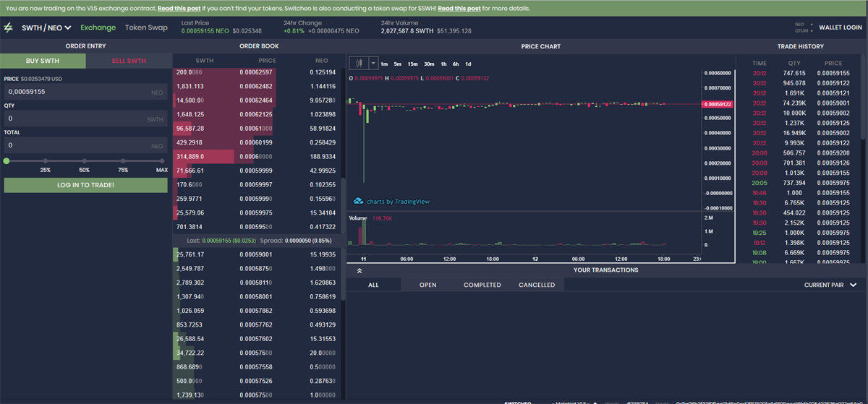Show COMPLETED transactions tab
The height and width of the screenshot is (404, 868).
482,285
